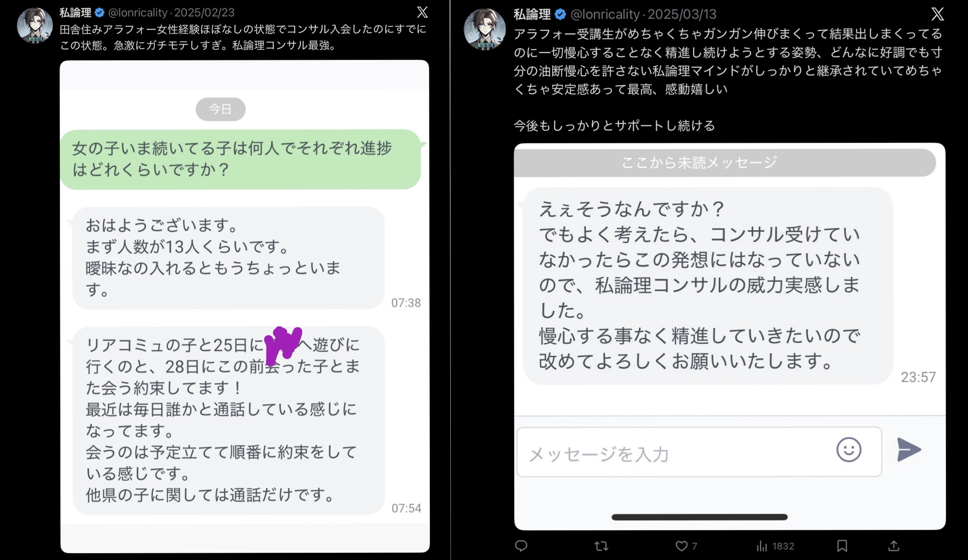Click the メッセージを入力 input field

pos(699,452)
